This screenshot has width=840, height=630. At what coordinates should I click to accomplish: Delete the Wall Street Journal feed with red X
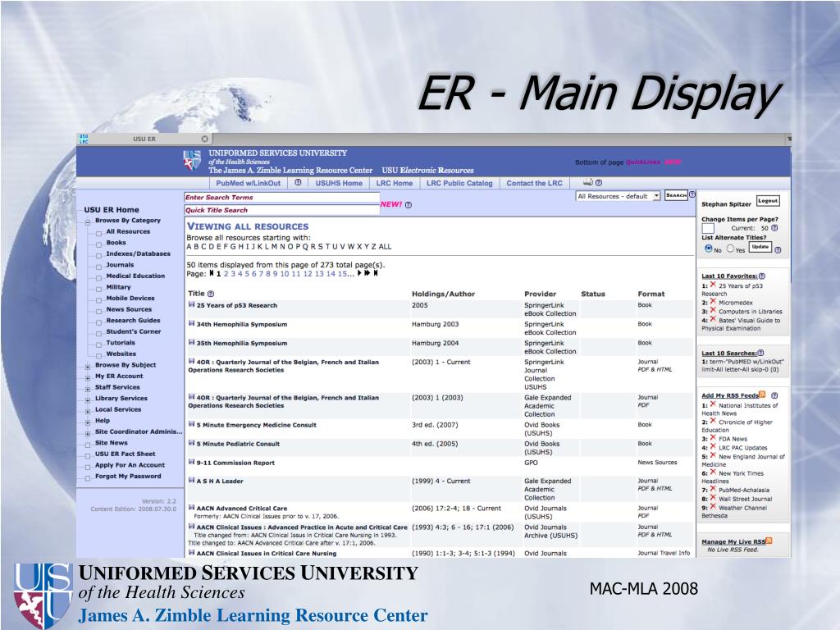click(713, 498)
